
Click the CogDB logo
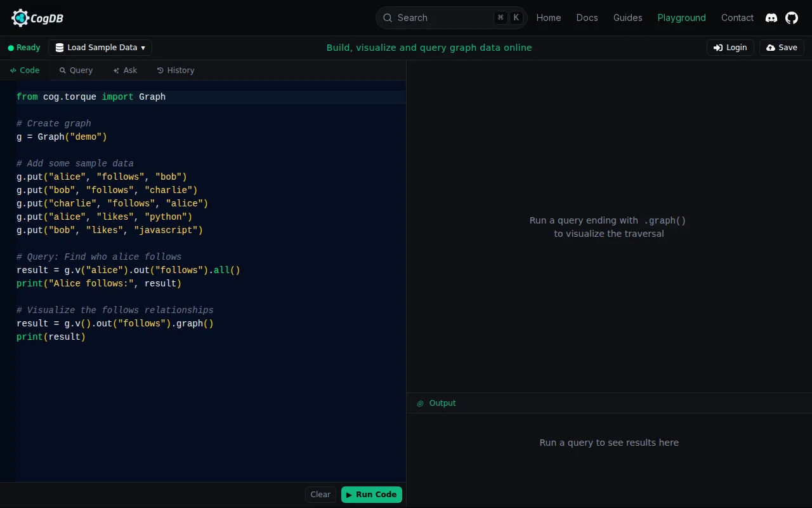(37, 18)
